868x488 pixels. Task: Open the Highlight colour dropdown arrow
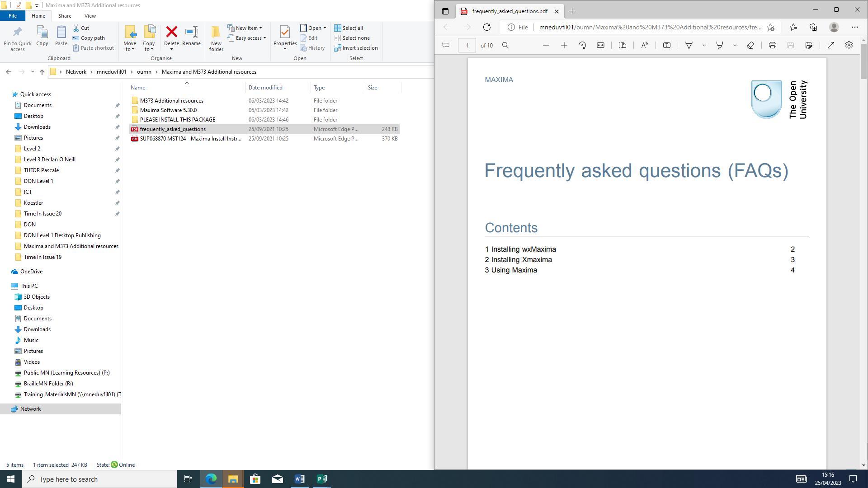click(735, 45)
